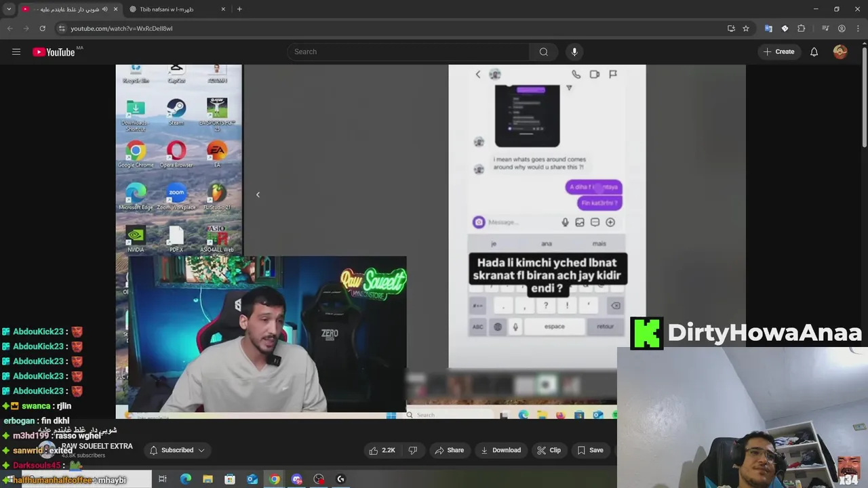Save the video to a playlist
Screen dimensions: 868x488
pos(590,450)
